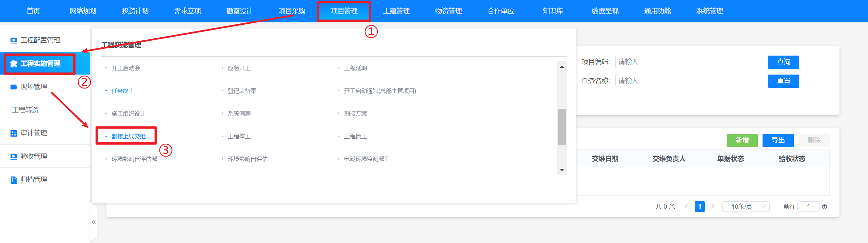Click the 工程配置管理 sidebar icon

click(x=14, y=40)
